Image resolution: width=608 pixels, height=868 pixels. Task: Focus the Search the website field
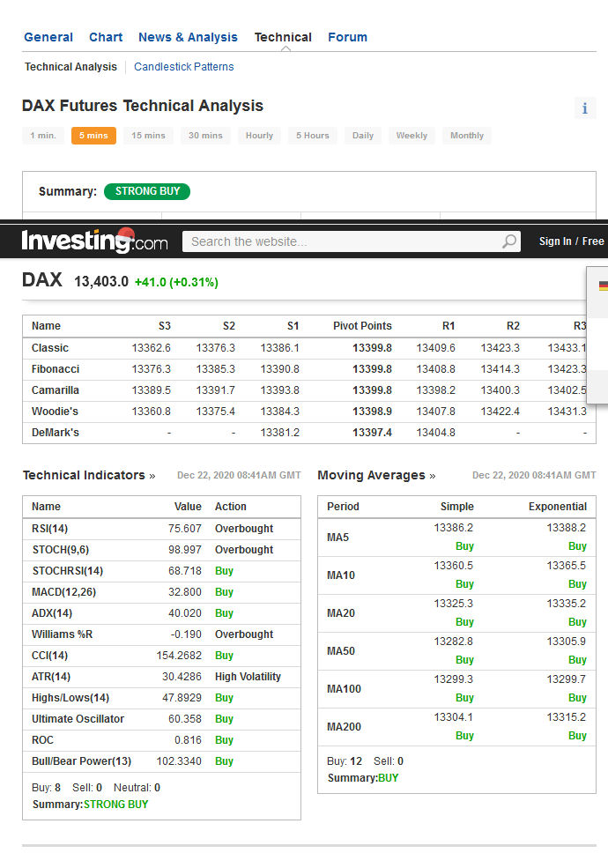click(352, 241)
